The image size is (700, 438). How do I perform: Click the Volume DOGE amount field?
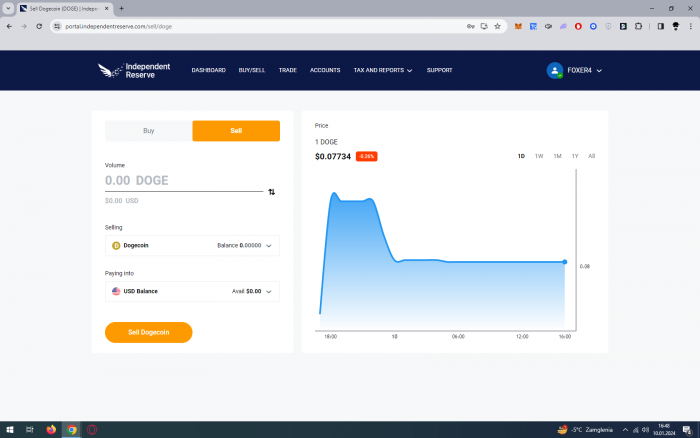coord(180,181)
